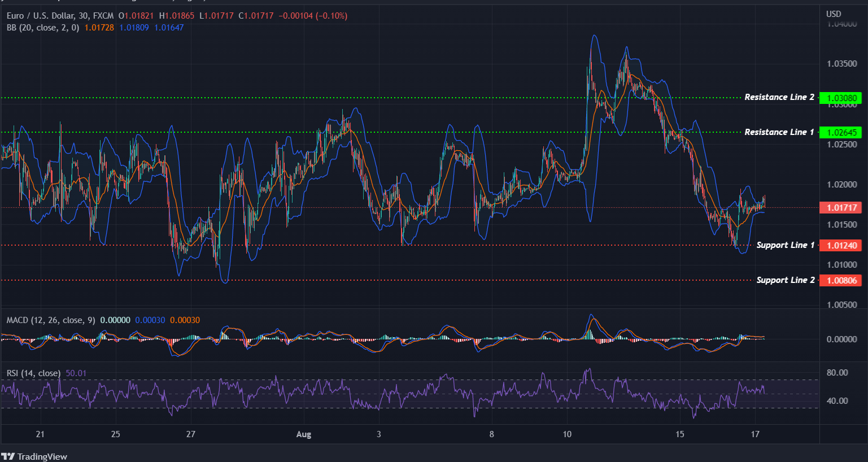Screen dimensions: 868x462
Task: Click the Resistance Line 1 price tag 1.02645
Action: point(840,132)
